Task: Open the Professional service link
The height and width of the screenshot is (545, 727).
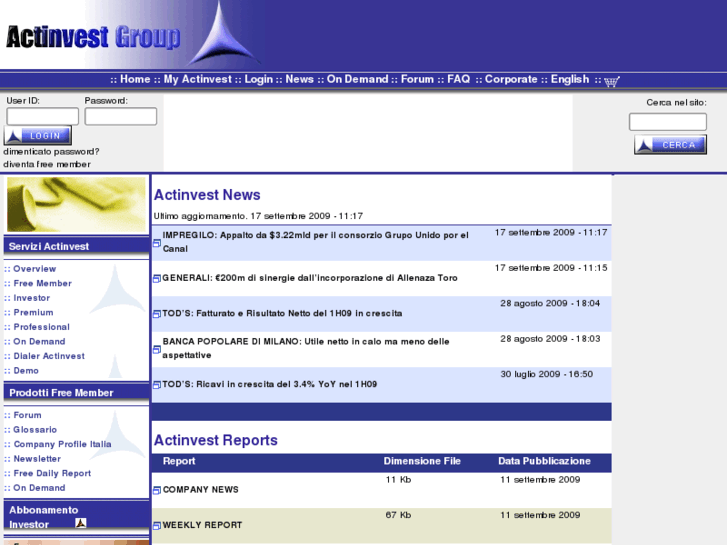Action: [x=42, y=327]
